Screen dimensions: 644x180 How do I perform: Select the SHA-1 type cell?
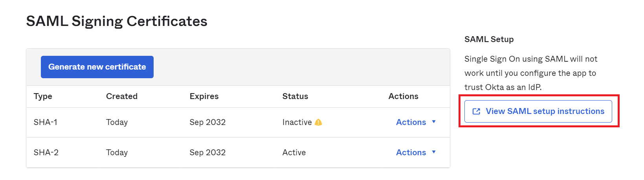[46, 122]
